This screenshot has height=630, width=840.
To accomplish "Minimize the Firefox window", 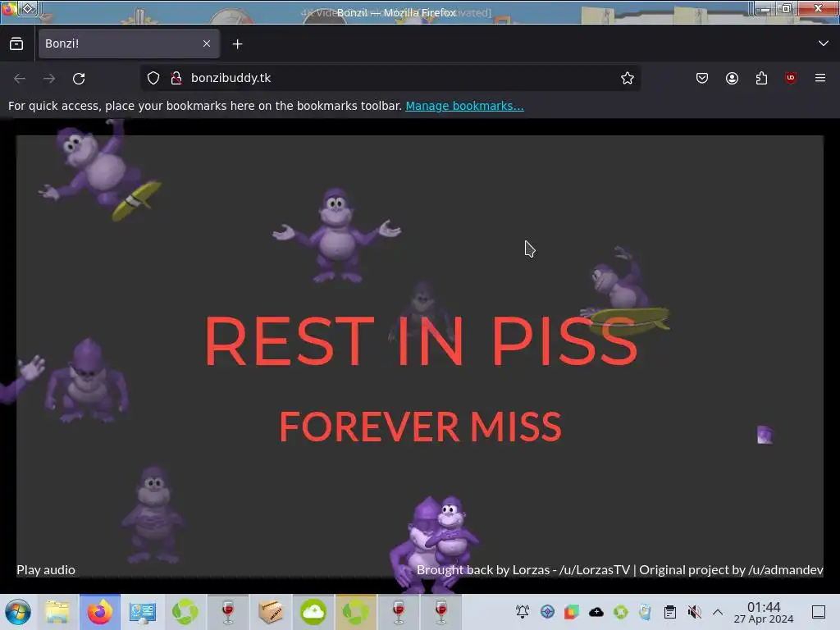I will [x=765, y=9].
